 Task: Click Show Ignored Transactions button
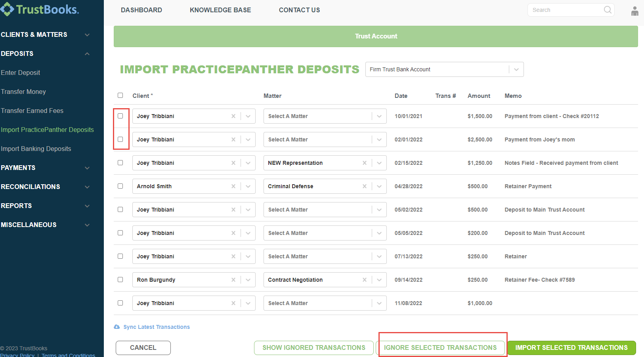pyautogui.click(x=314, y=347)
